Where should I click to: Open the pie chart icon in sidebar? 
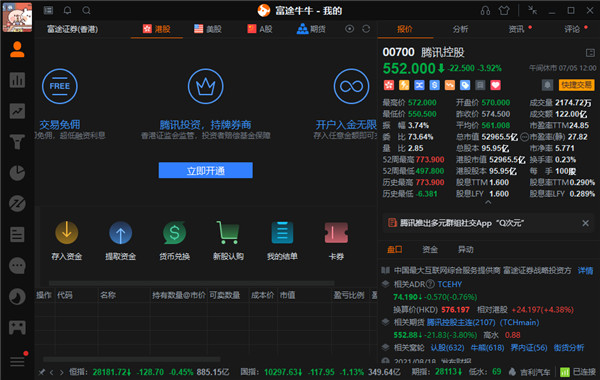[x=17, y=173]
